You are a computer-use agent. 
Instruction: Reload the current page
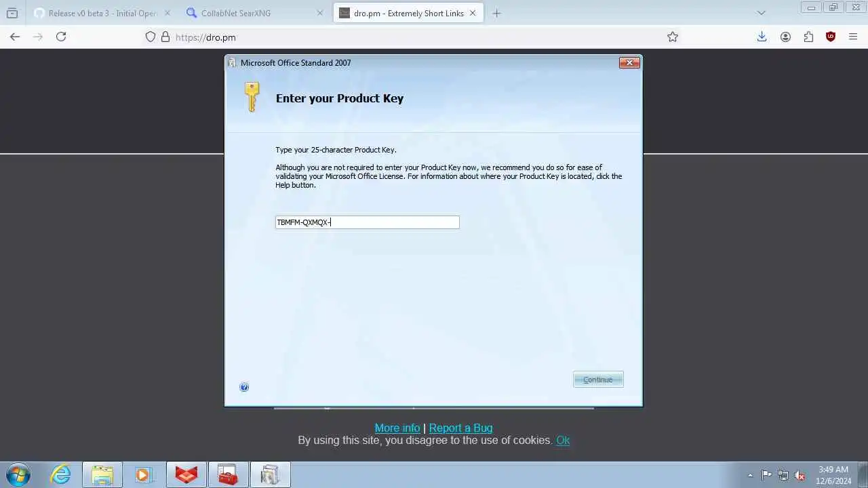61,37
